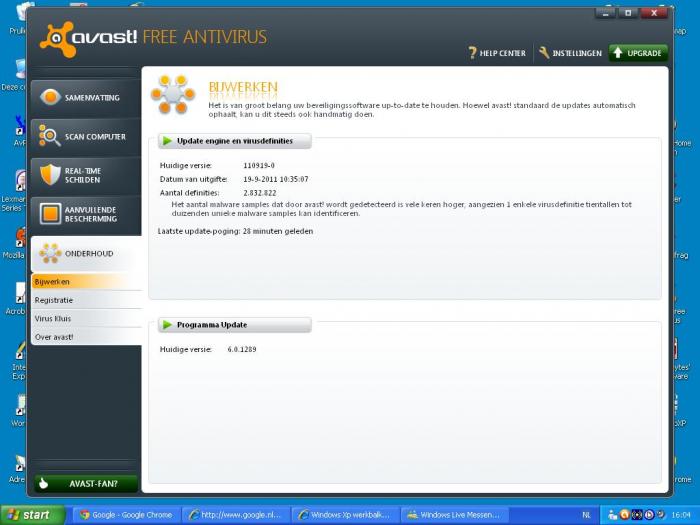
Task: Click the thumbs-up icon on AVAST-FAN button
Action: (x=43, y=483)
